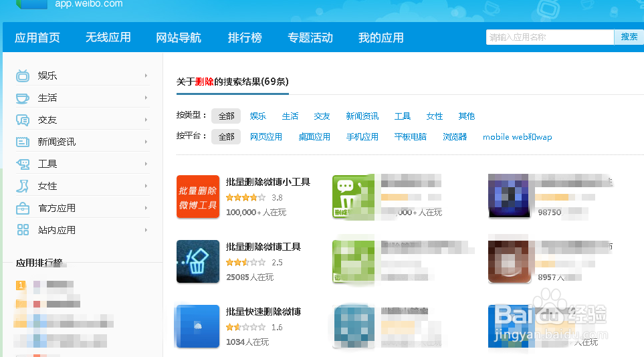The height and width of the screenshot is (357, 644).
Task: Filter by platform 桌面应用
Action: [314, 137]
